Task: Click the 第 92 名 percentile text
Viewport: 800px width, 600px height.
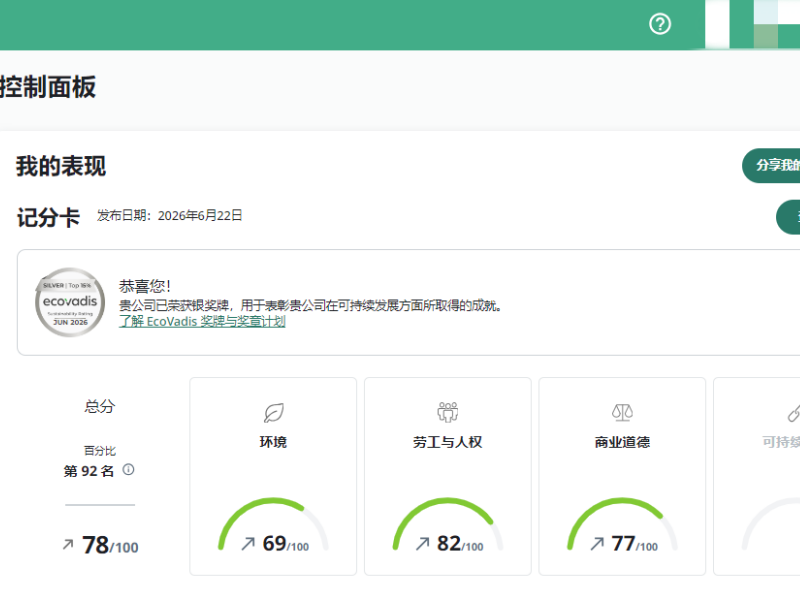Action: 88,471
